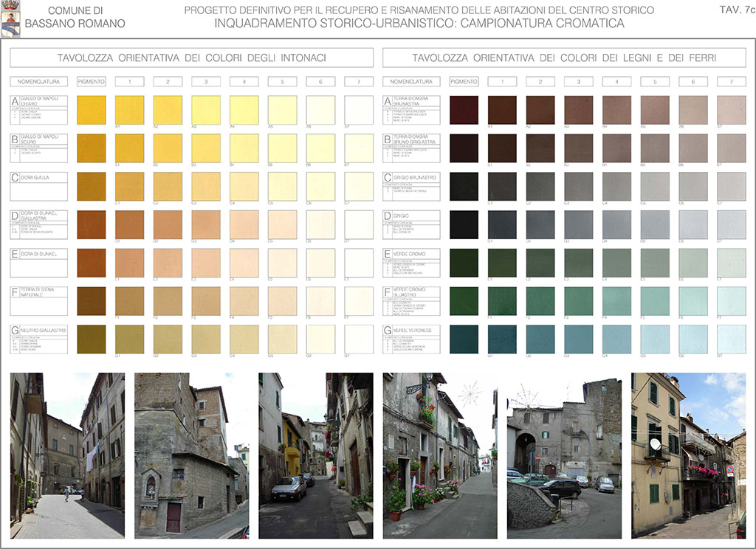Open the photo of the stone tower with shrine

pos(191,455)
